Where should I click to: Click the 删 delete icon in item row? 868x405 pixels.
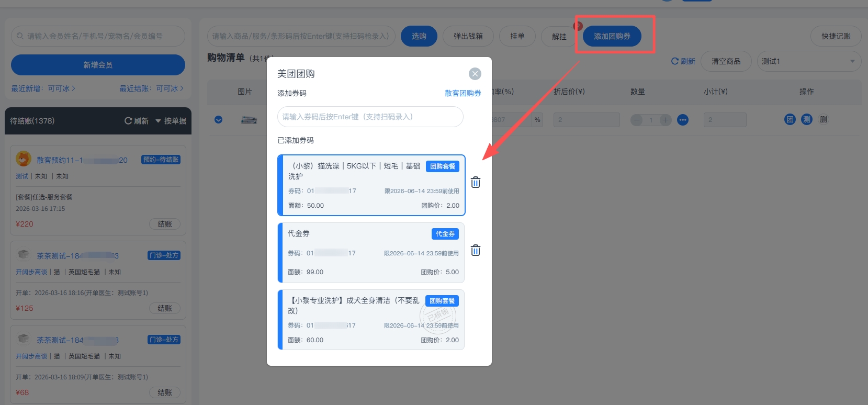click(823, 120)
